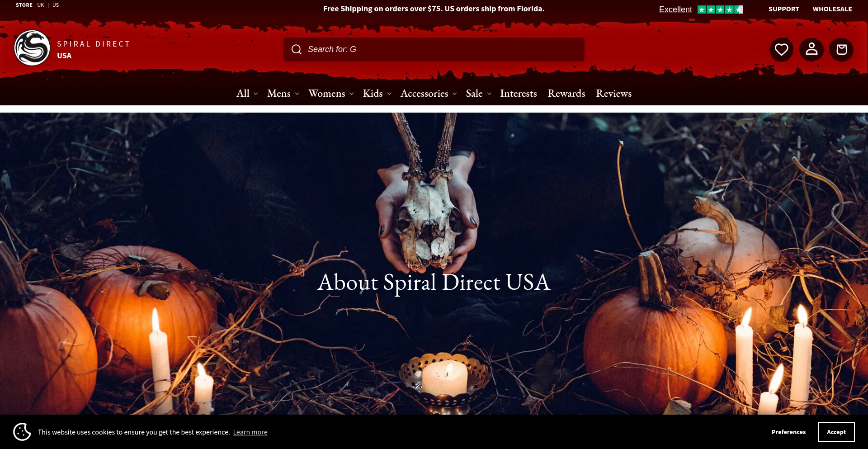868x449 pixels.
Task: Open the Womens navigation menu
Action: pyautogui.click(x=327, y=93)
